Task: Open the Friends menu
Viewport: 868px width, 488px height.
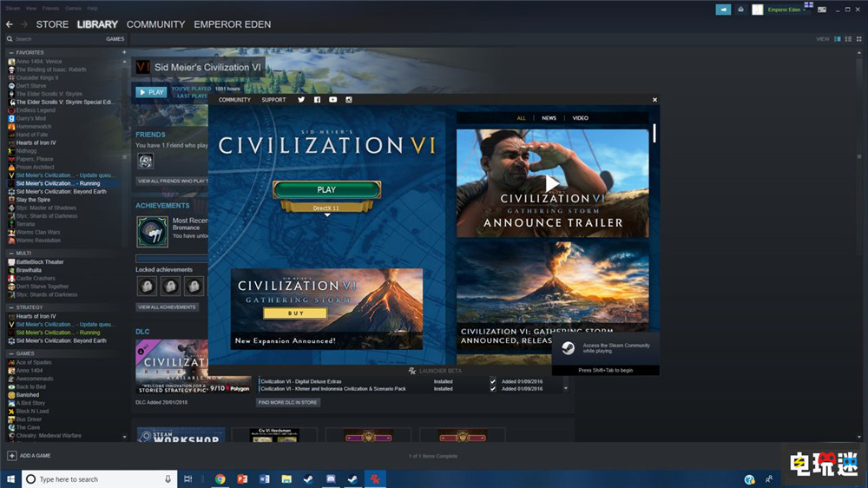Action: pos(50,9)
